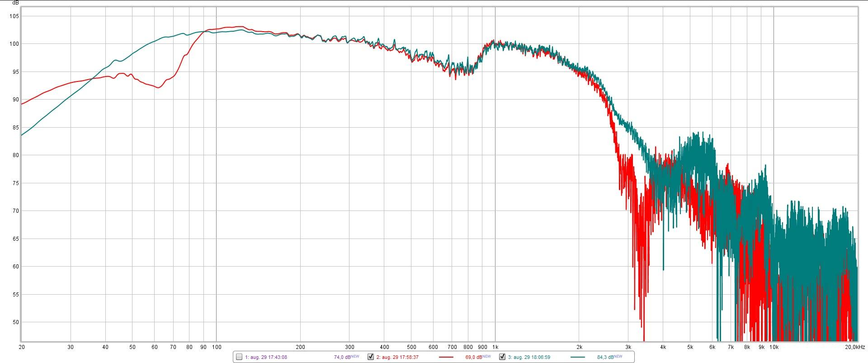
Task: Click the red line swatch for measurement 2
Action: pyautogui.click(x=446, y=357)
